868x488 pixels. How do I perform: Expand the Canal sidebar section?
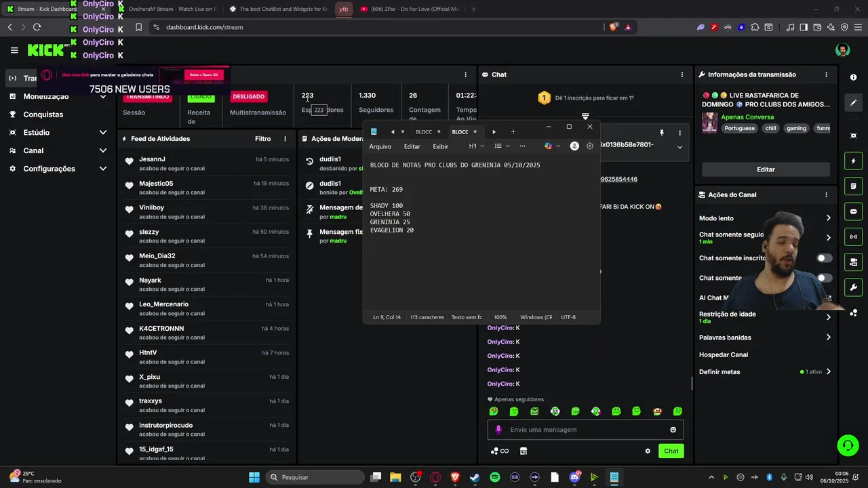coord(103,150)
